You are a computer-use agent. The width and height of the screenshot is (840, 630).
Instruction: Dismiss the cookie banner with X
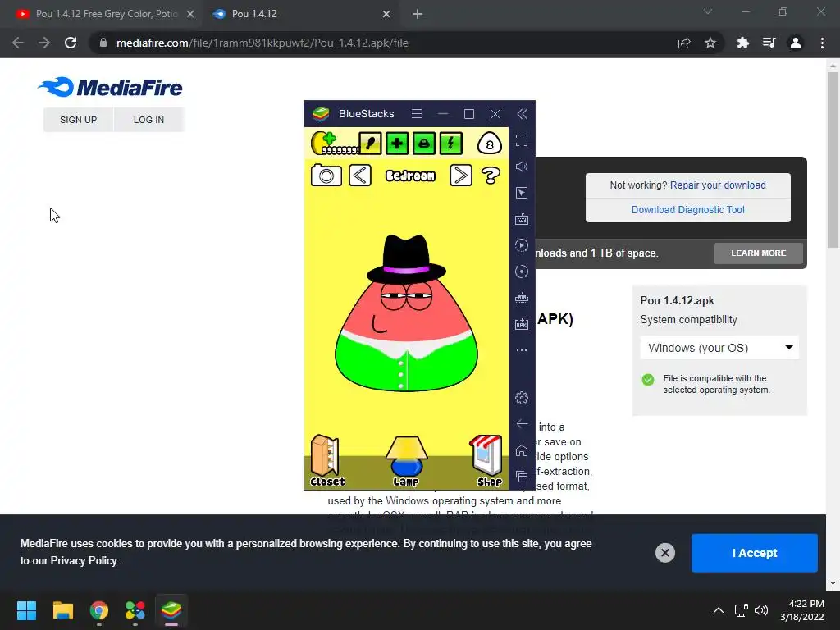664,552
